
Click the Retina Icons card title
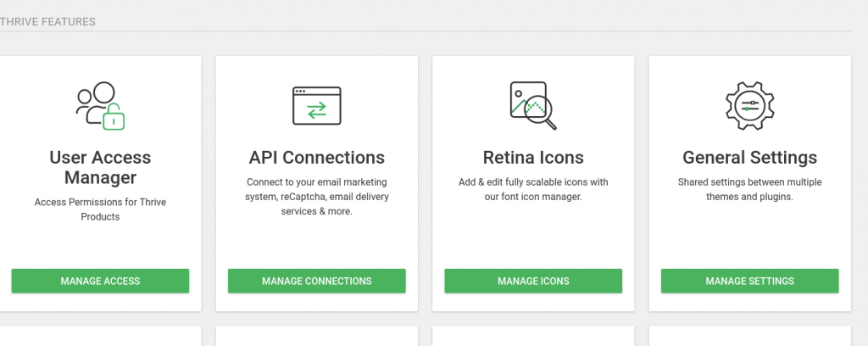coord(533,157)
